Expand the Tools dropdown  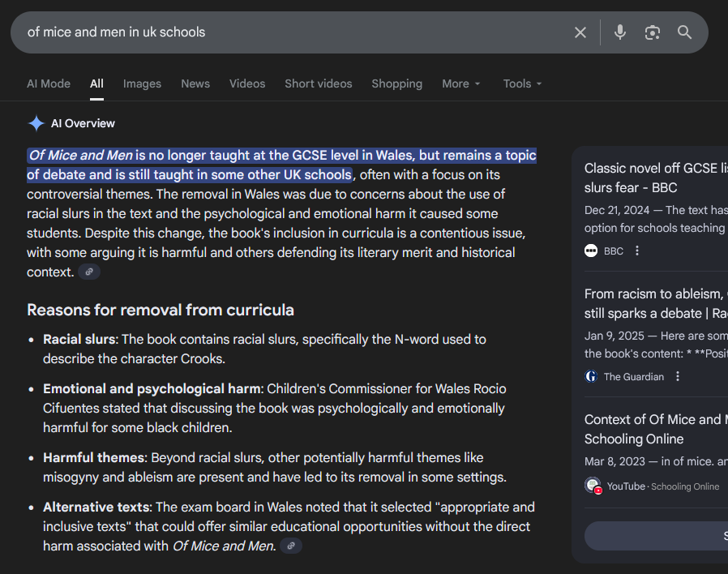click(x=522, y=84)
